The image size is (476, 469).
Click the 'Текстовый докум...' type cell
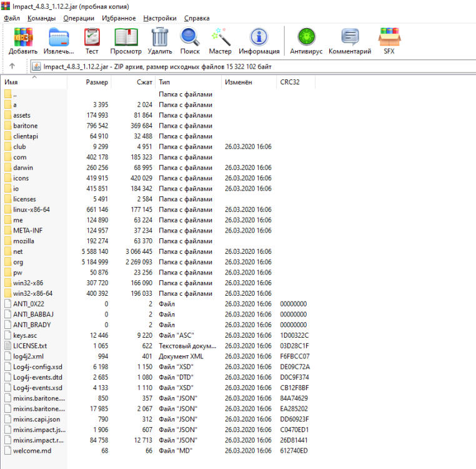(187, 346)
